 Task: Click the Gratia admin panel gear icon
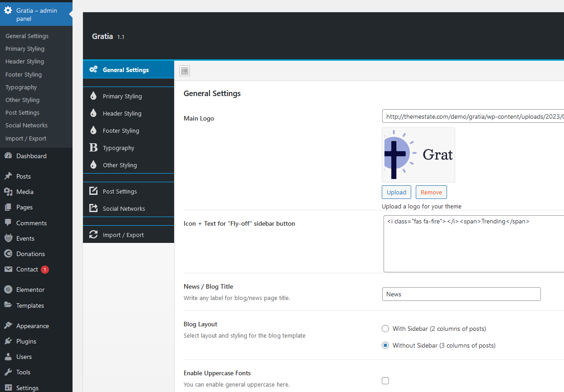[x=8, y=10]
